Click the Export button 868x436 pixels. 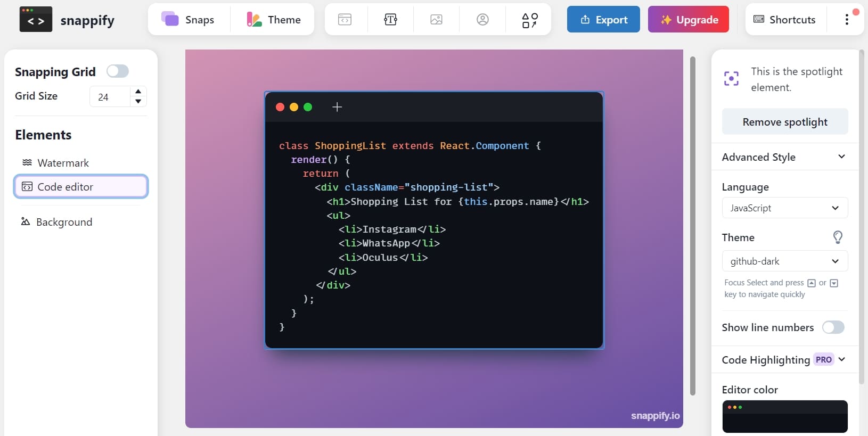click(603, 20)
